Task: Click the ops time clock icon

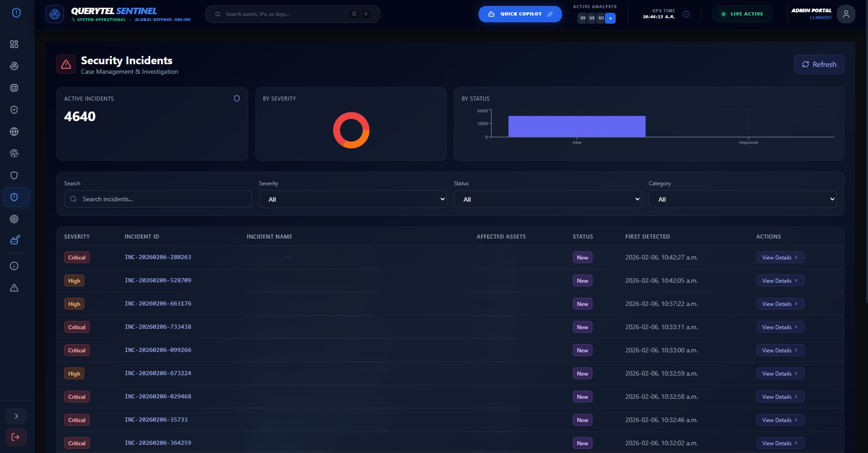Action: coord(686,14)
